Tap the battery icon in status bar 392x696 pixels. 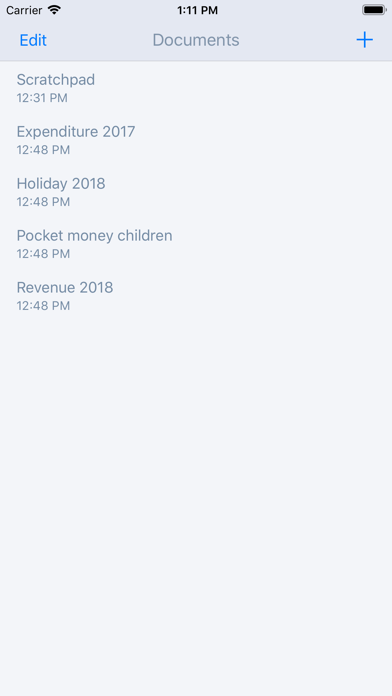[374, 10]
